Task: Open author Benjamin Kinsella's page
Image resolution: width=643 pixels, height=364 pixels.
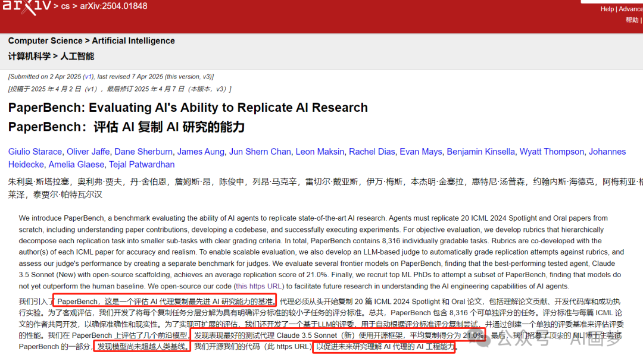Action: (480, 152)
